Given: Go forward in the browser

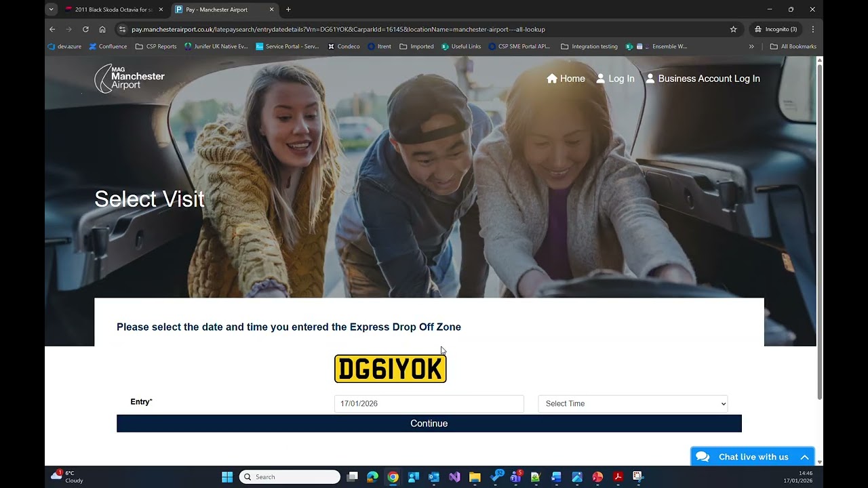Looking at the screenshot, I should 68,29.
